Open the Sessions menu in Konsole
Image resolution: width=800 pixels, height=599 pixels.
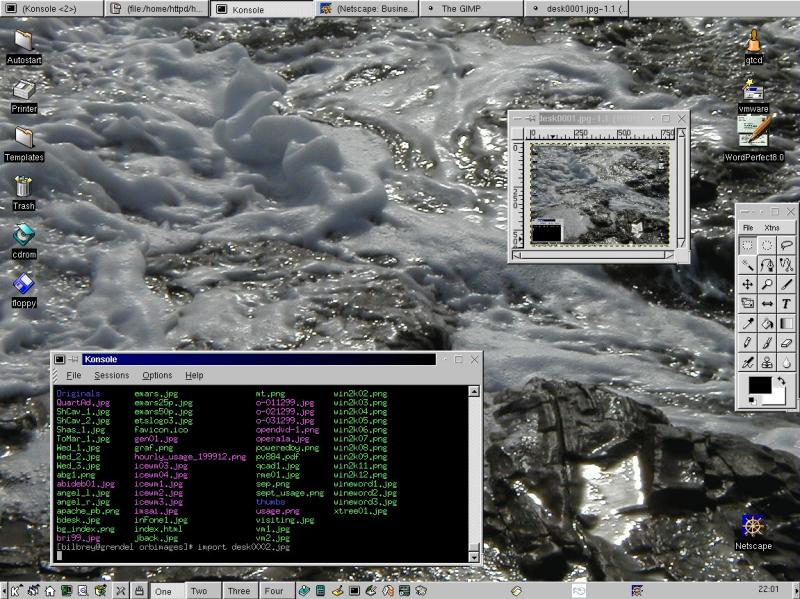(x=111, y=375)
